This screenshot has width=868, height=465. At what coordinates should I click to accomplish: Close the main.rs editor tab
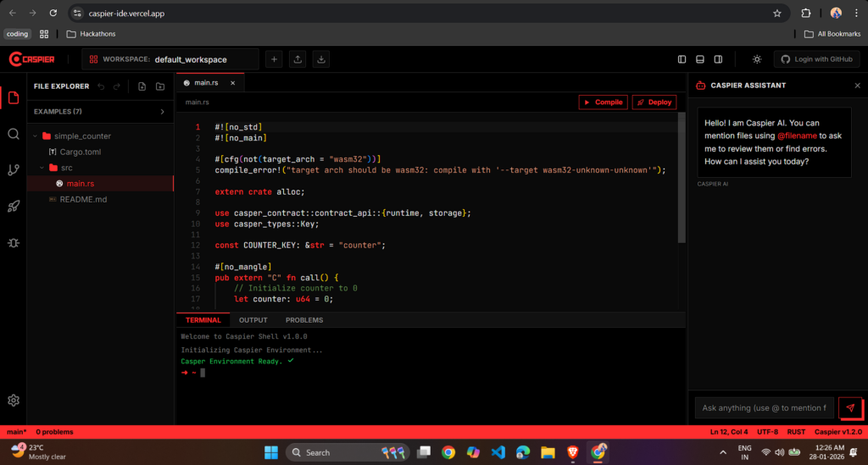(x=232, y=83)
